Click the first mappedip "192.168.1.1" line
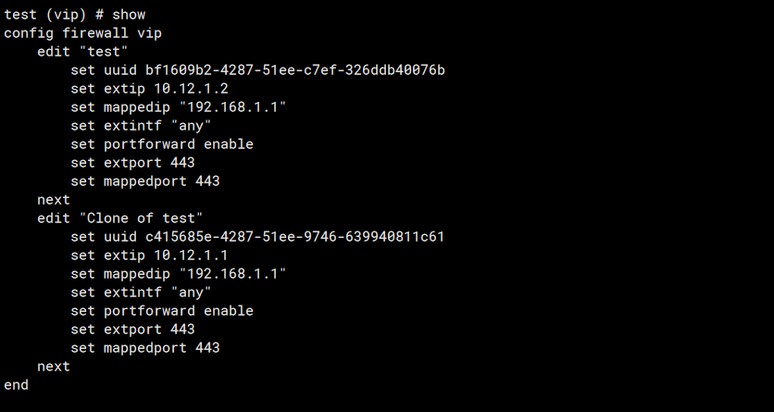Image resolution: width=774 pixels, height=412 pixels. click(x=179, y=107)
